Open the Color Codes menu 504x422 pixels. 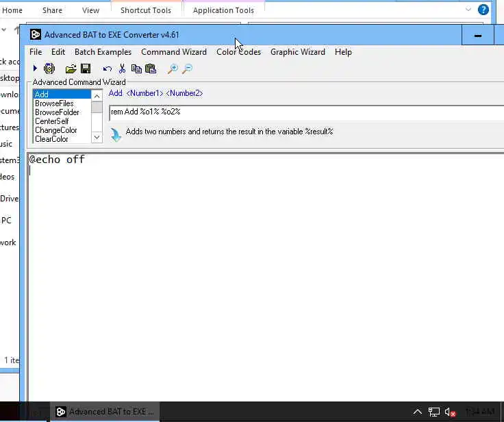[238, 52]
